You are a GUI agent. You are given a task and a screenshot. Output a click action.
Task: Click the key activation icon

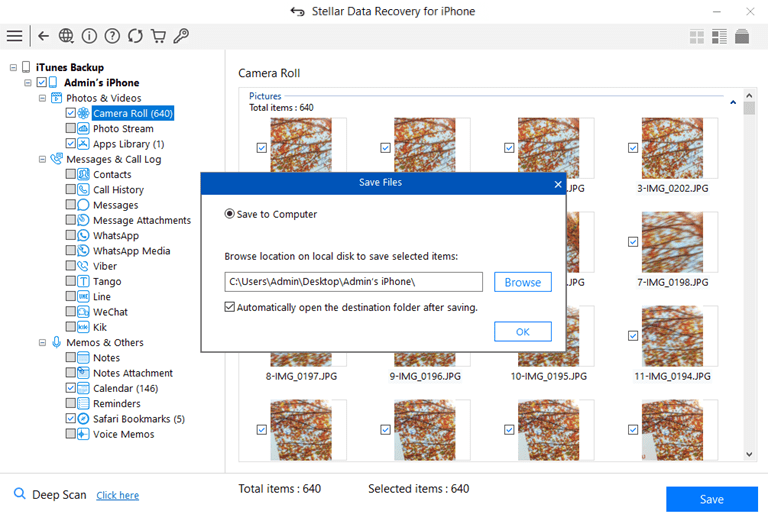point(181,36)
